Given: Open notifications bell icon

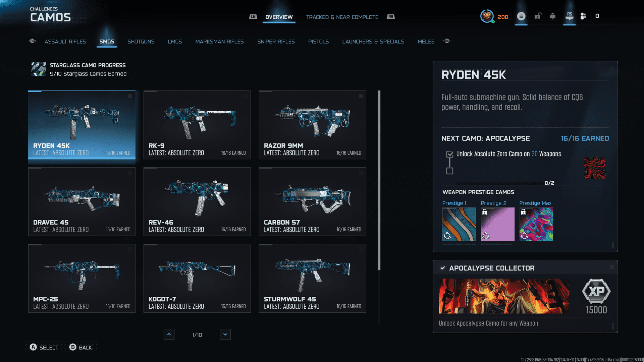Looking at the screenshot, I should click(552, 16).
